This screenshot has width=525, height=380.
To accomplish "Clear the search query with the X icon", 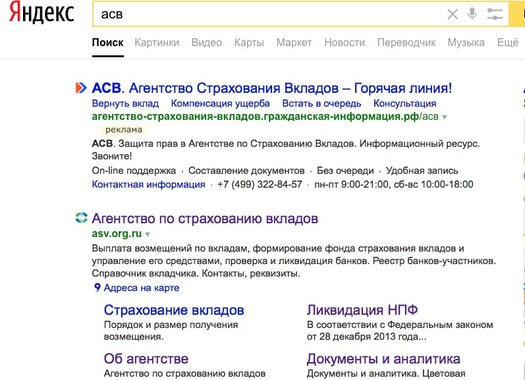I will 452,14.
